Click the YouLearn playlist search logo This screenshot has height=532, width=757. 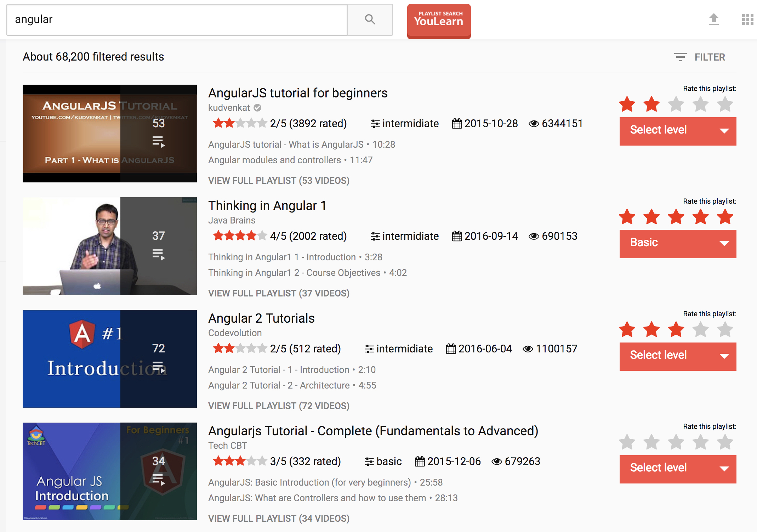[439, 21]
